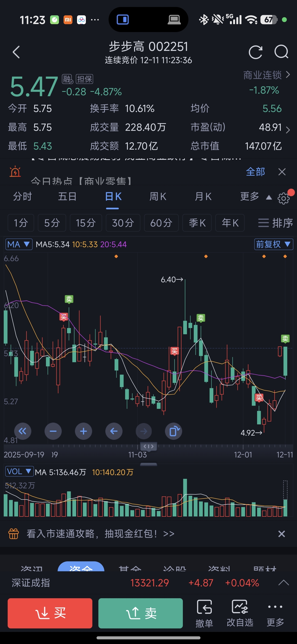
Task: Open chart settings gear icon
Action: click(284, 198)
